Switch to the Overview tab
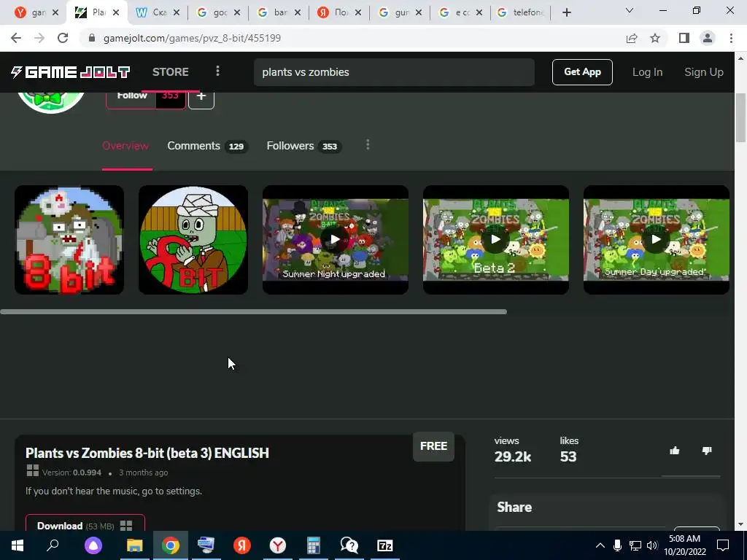Image resolution: width=747 pixels, height=560 pixels. [x=125, y=146]
